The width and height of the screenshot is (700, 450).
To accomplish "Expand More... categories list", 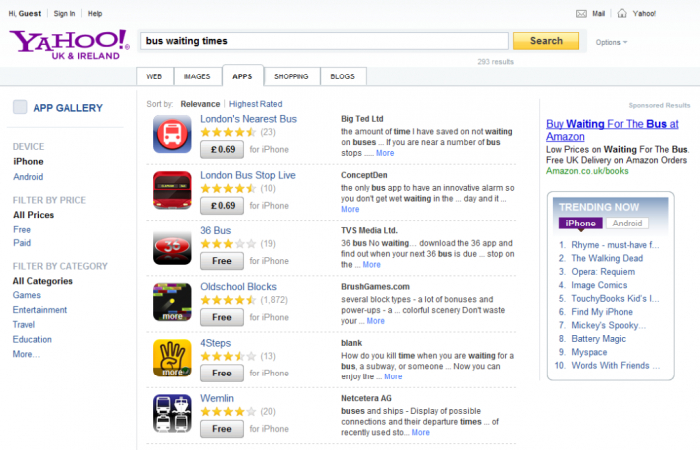I will point(26,354).
